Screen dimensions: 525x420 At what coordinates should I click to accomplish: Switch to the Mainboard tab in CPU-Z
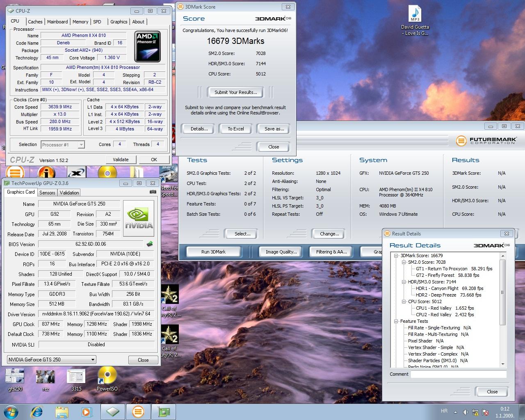coord(57,22)
